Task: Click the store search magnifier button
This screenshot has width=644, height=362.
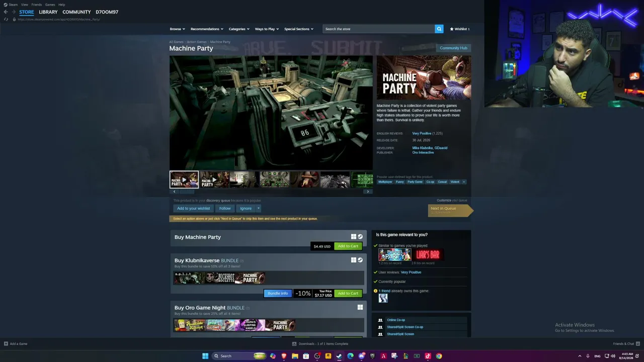Action: click(439, 29)
